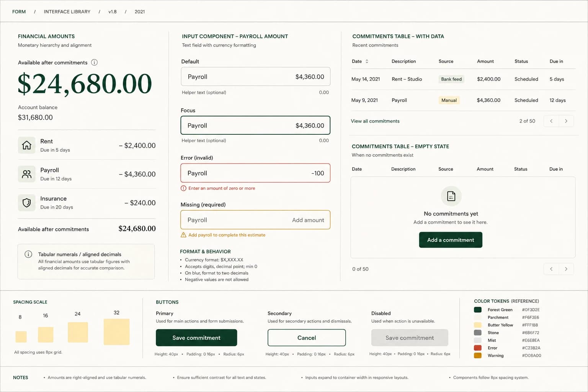Click the spacing square labeled 16

[46, 335]
